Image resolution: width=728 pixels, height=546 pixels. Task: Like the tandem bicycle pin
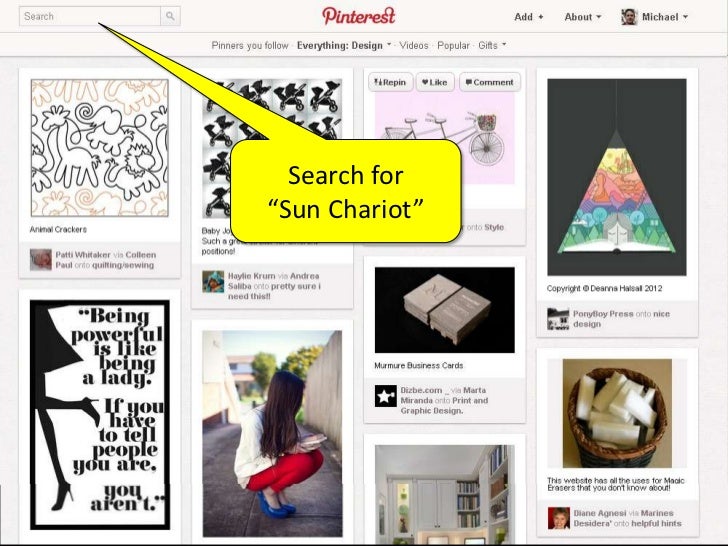(435, 82)
